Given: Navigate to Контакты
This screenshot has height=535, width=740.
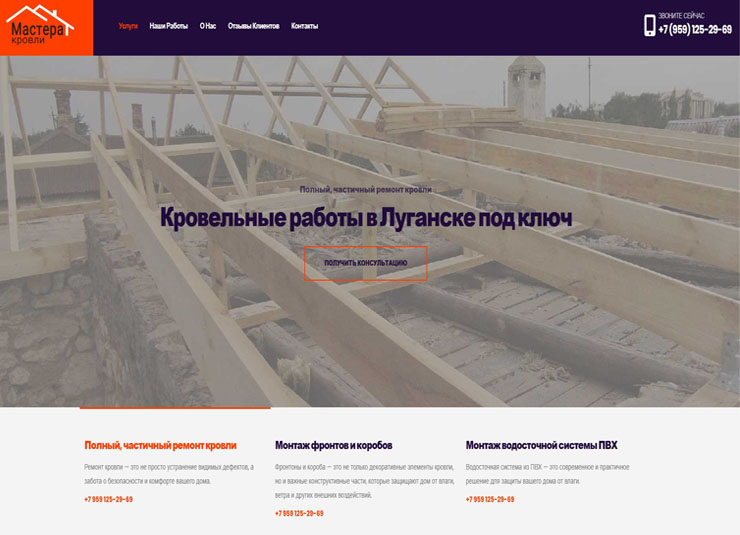Looking at the screenshot, I should tap(304, 26).
